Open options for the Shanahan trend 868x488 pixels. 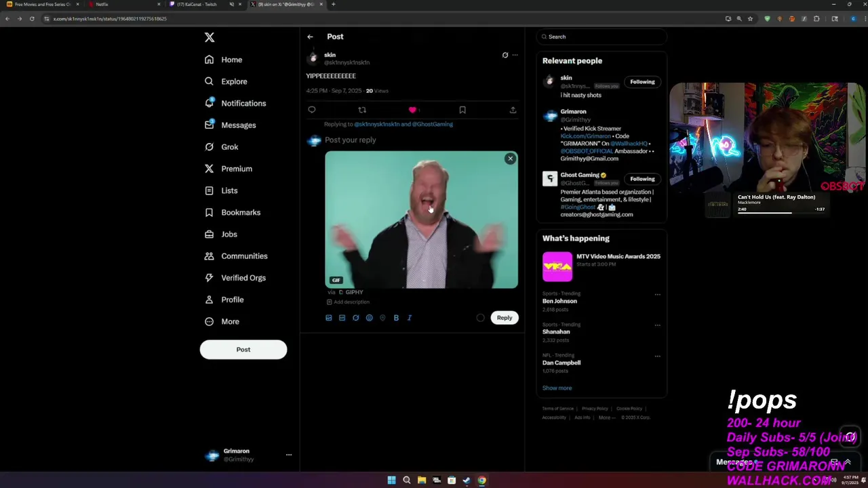[657, 325]
